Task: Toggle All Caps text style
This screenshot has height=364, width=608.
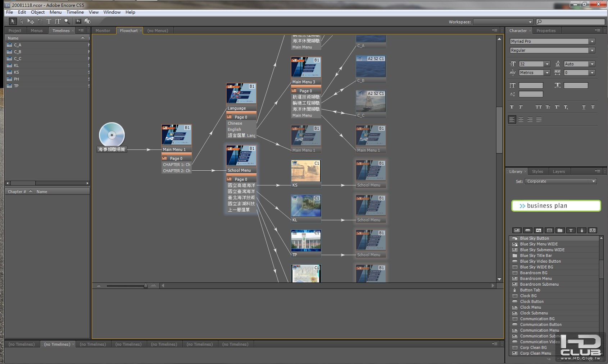Action: pyautogui.click(x=539, y=107)
